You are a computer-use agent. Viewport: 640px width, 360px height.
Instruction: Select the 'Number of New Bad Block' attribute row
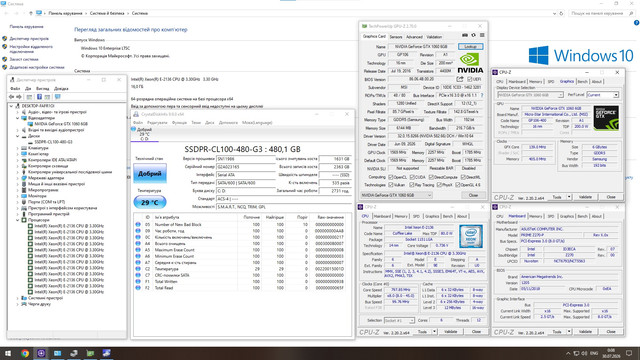point(242,224)
